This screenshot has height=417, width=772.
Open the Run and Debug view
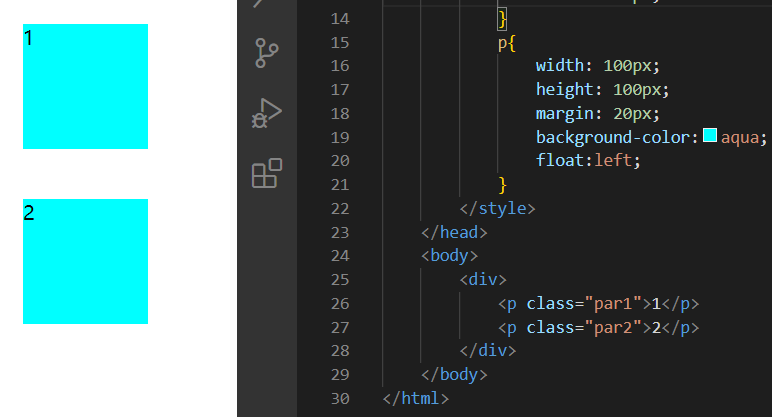click(x=267, y=114)
